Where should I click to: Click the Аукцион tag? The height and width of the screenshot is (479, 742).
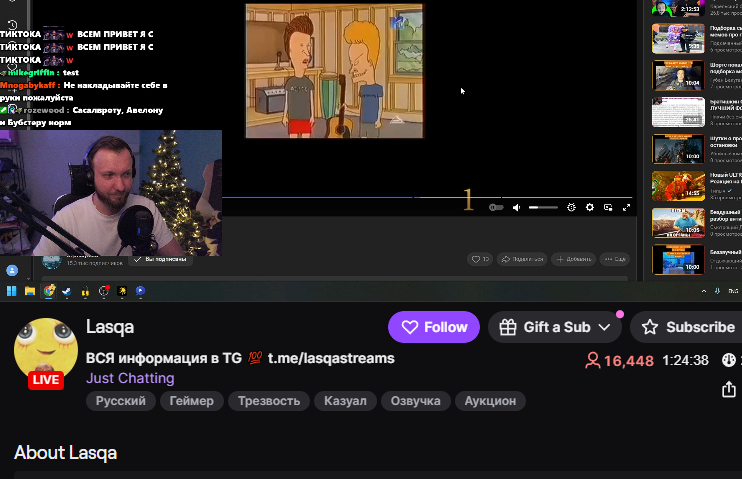490,401
